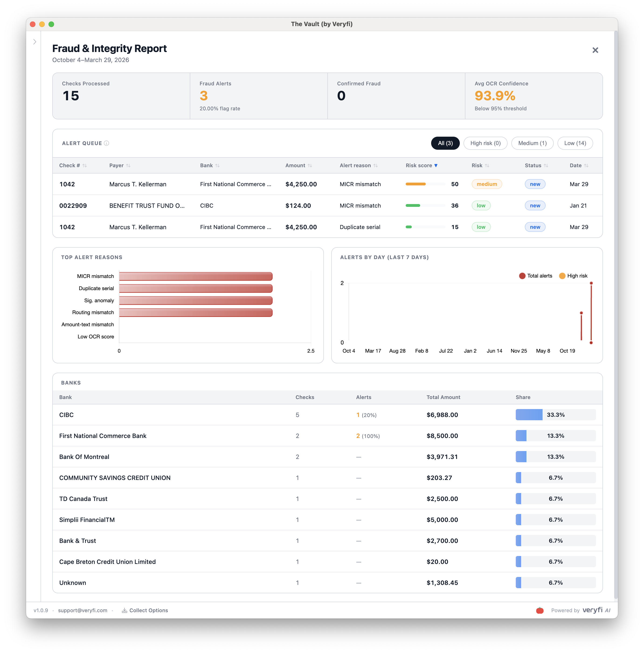Viewport: 644px width, 653px height.
Task: Expand the collapsed sidebar chevron
Action: click(x=35, y=42)
